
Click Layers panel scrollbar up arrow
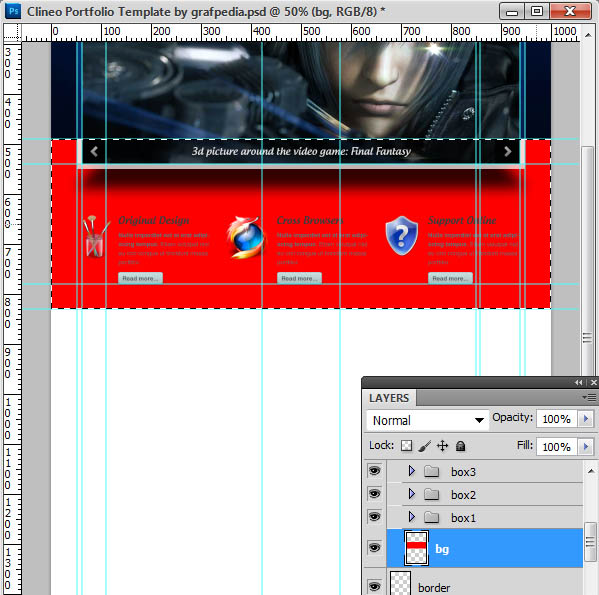[x=591, y=471]
